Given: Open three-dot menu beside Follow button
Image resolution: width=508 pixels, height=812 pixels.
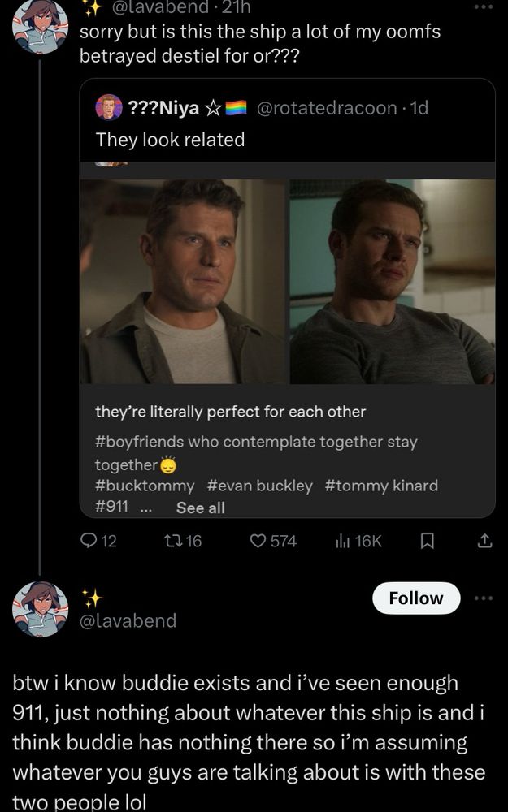Looking at the screenshot, I should tap(484, 598).
